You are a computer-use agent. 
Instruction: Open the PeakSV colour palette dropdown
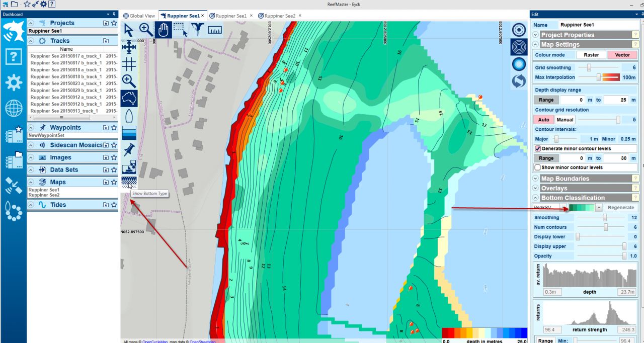point(599,208)
